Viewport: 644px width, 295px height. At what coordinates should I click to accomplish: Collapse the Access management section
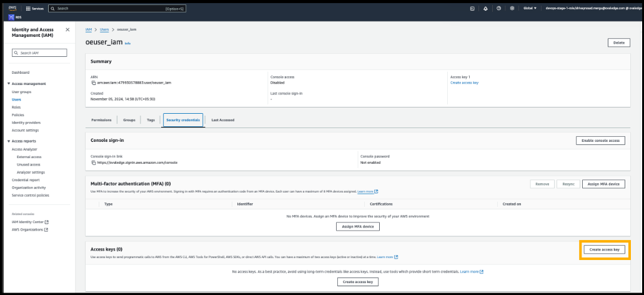click(x=9, y=84)
